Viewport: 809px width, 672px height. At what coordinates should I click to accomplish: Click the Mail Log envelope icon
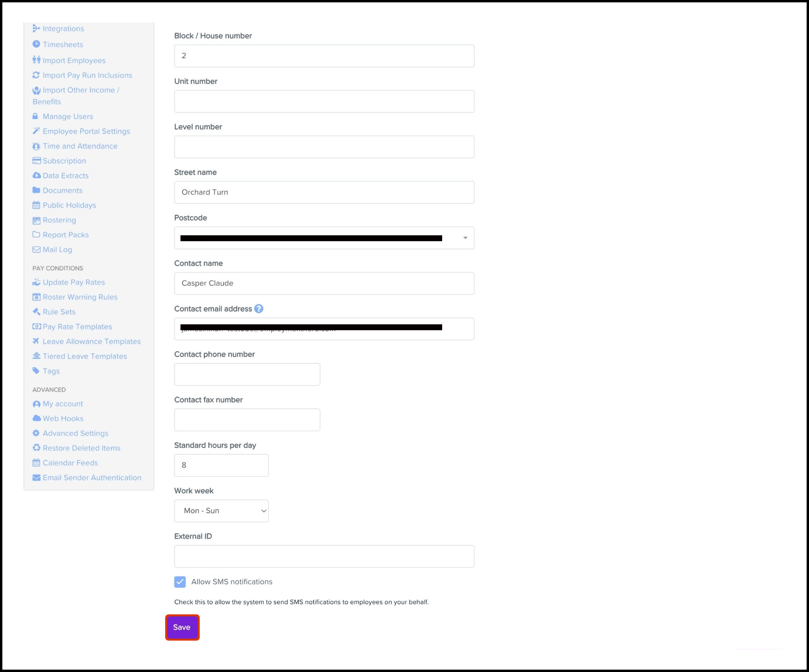coord(36,250)
